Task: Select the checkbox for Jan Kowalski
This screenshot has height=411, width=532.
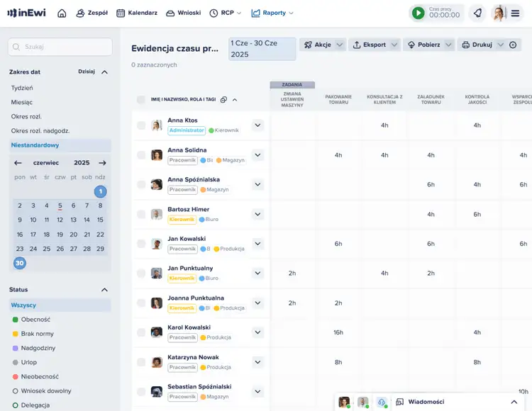Action: (141, 244)
